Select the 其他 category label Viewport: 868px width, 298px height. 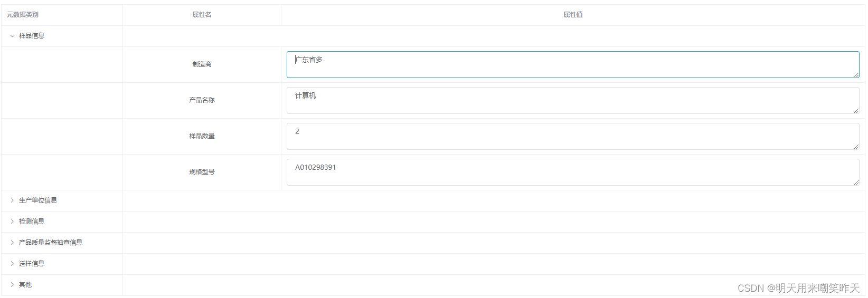pyautogui.click(x=25, y=285)
